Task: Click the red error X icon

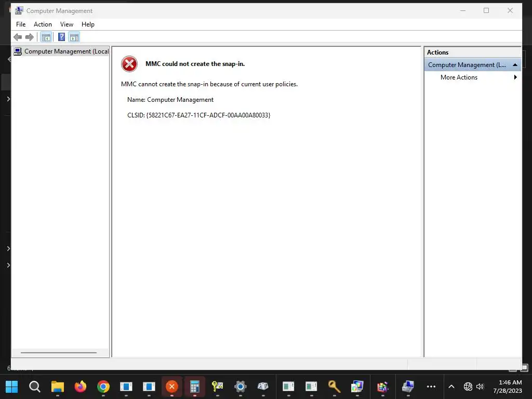Action: (129, 64)
